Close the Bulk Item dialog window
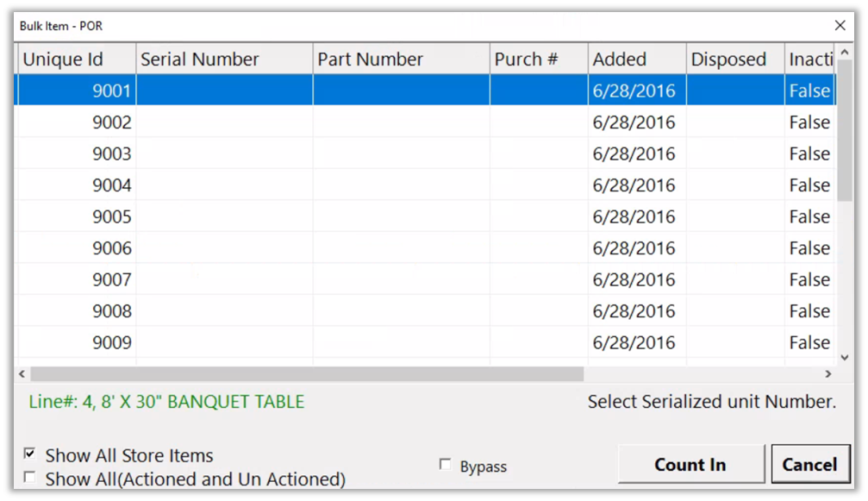The width and height of the screenshot is (868, 501). pyautogui.click(x=840, y=26)
